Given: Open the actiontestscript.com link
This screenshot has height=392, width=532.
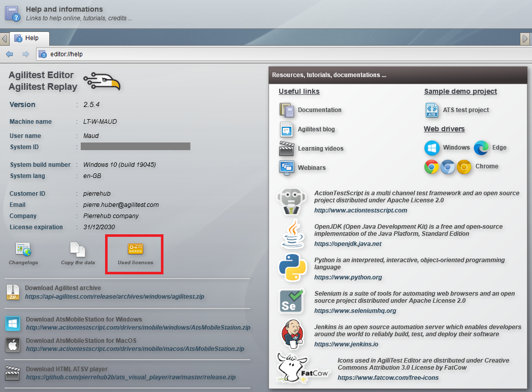Looking at the screenshot, I should pos(360,210).
